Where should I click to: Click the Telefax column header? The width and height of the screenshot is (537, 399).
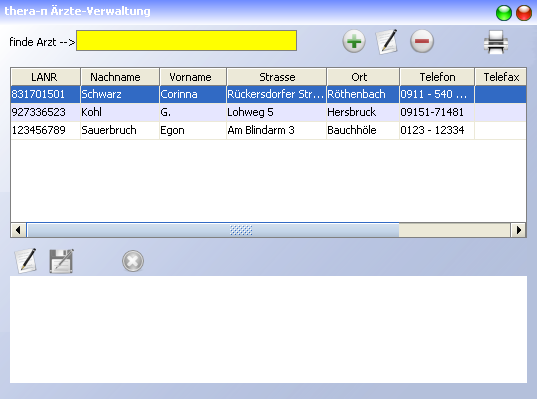(500, 77)
